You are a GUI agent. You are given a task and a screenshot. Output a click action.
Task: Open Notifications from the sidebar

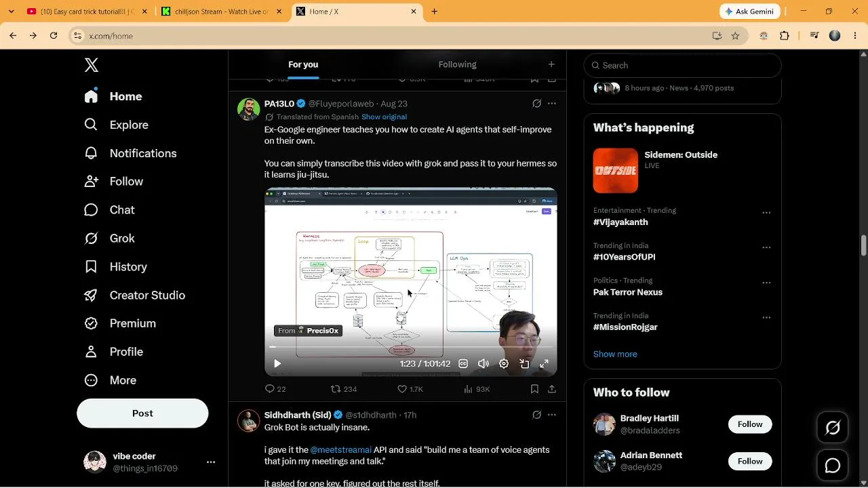(130, 153)
